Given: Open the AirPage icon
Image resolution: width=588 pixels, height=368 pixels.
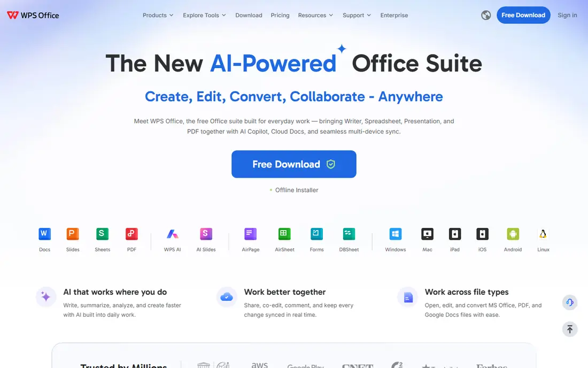Looking at the screenshot, I should point(251,234).
